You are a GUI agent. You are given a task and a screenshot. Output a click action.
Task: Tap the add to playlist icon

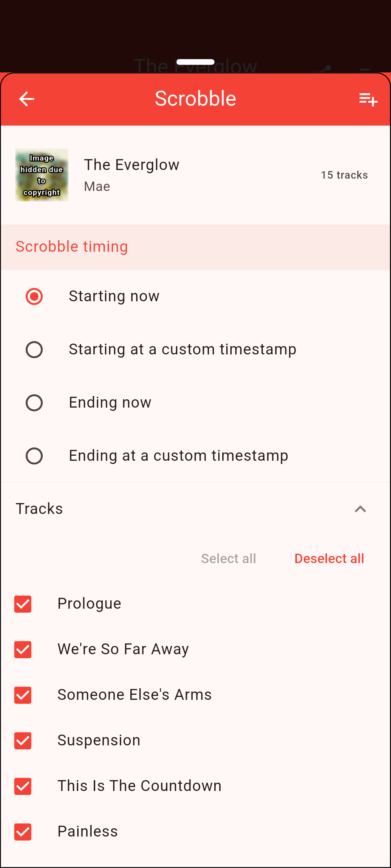coord(368,99)
